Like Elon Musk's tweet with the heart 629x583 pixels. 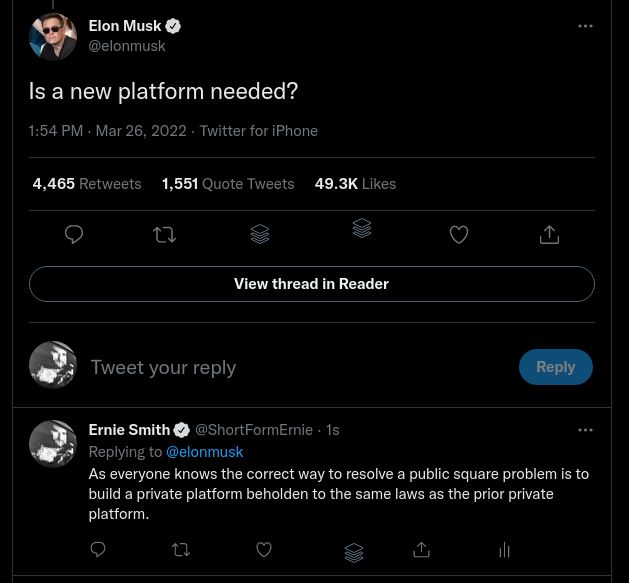pos(459,234)
